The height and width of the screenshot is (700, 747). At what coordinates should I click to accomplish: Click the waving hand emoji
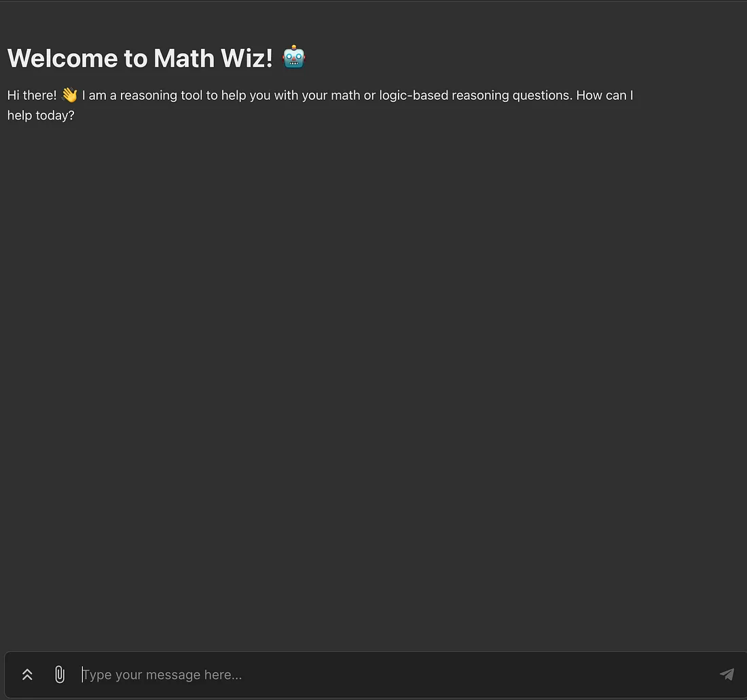click(69, 95)
